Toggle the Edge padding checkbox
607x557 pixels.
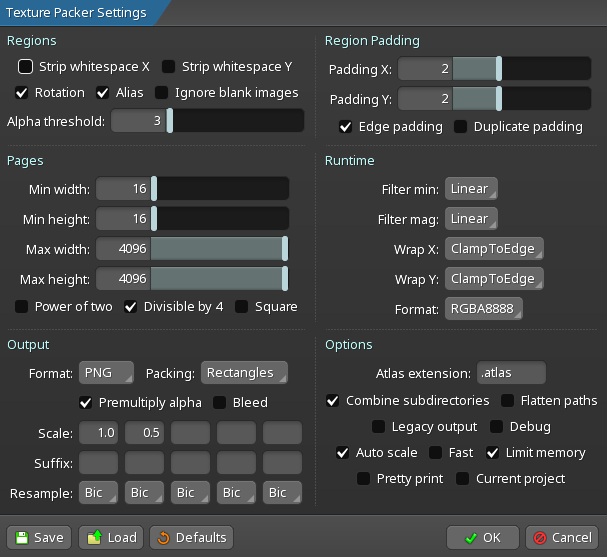click(x=345, y=127)
